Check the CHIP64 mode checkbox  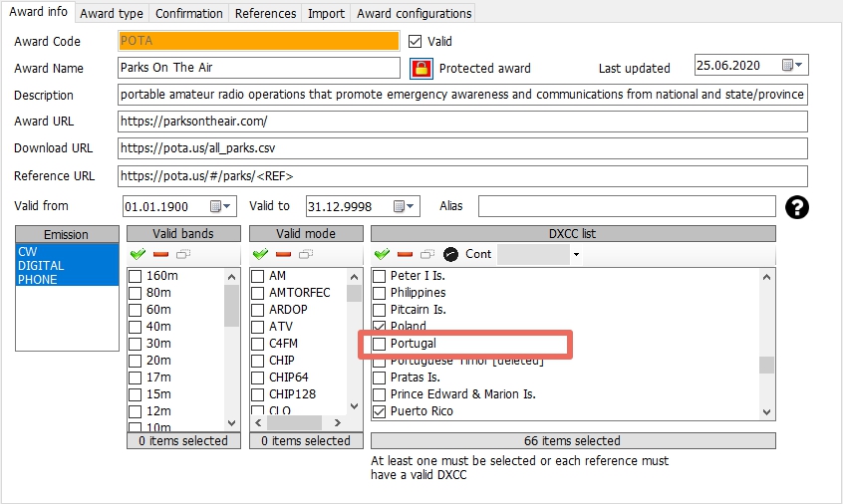[x=257, y=378]
